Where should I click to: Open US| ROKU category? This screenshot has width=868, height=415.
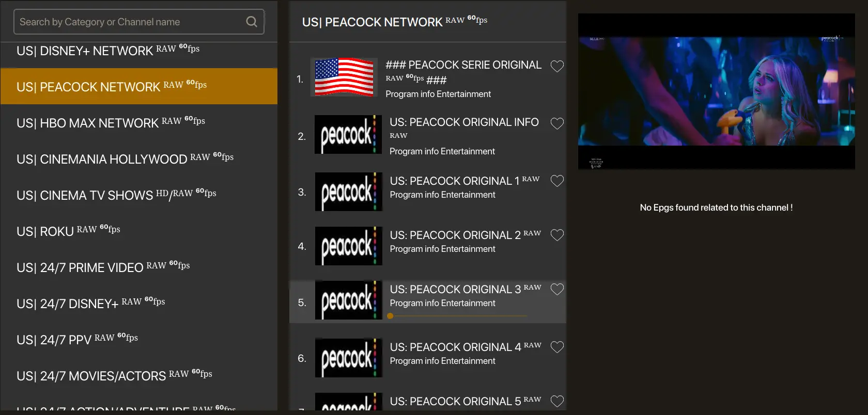coord(139,231)
